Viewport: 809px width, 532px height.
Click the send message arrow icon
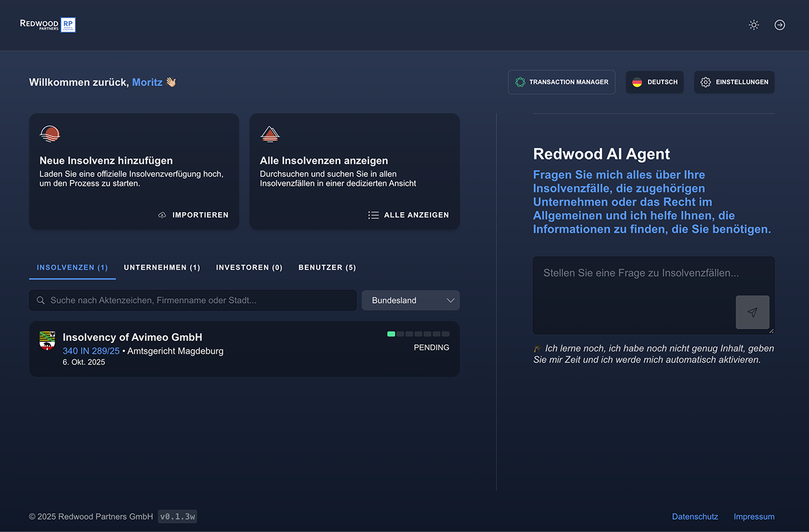pyautogui.click(x=753, y=313)
